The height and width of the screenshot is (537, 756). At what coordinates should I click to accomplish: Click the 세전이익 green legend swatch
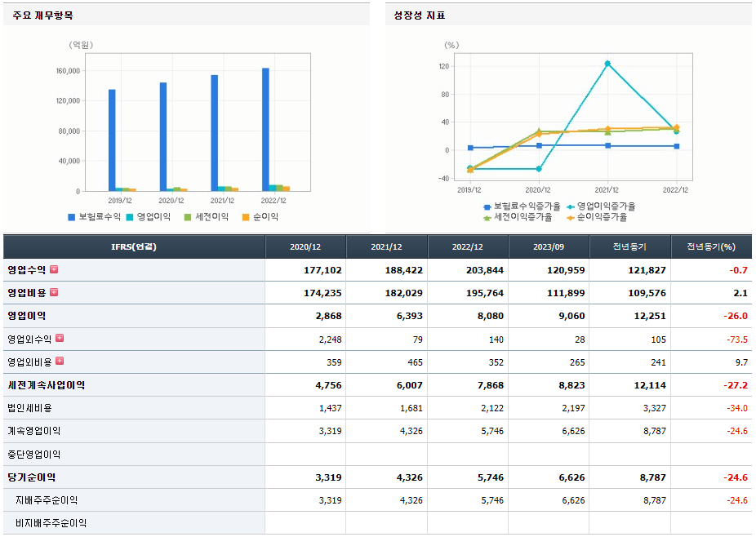[188, 217]
